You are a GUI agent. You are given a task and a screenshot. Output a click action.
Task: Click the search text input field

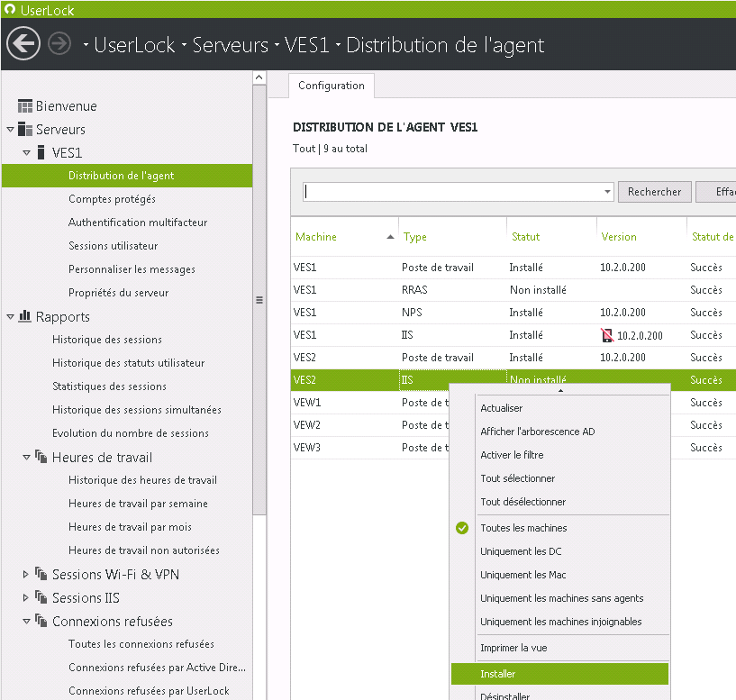(452, 192)
